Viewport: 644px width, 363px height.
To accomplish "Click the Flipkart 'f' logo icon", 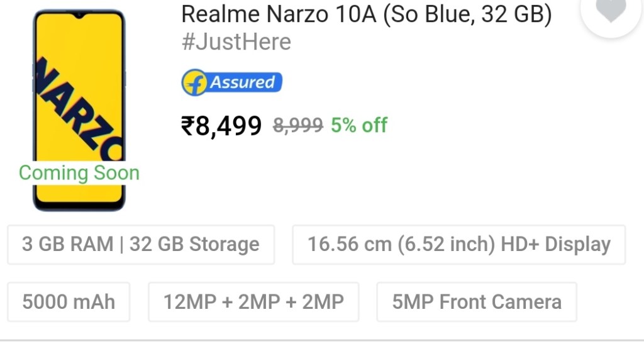I will coord(194,82).
